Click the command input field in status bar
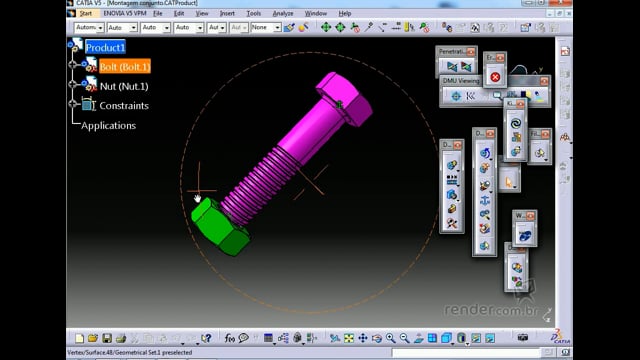The height and width of the screenshot is (360, 640). (466, 352)
